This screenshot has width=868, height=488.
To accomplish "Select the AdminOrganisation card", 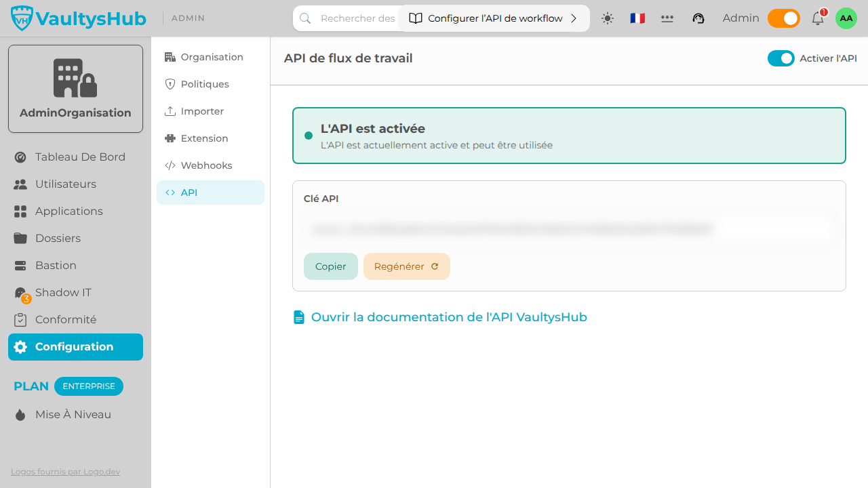I will (75, 89).
